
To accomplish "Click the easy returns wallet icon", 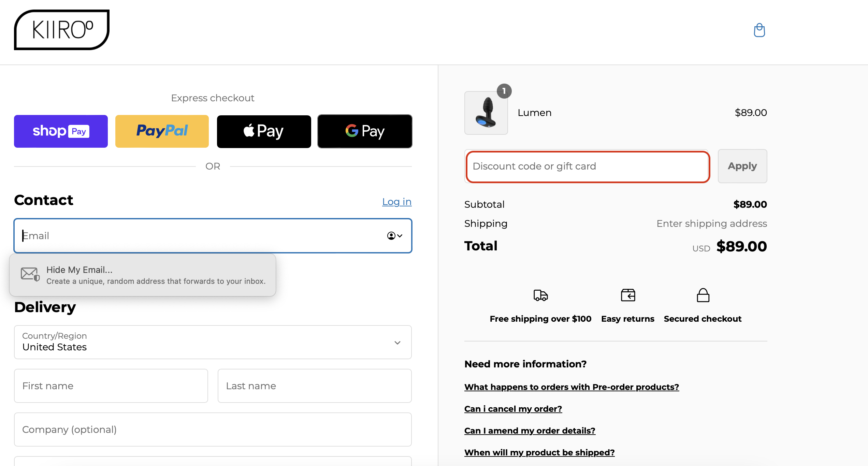I will pyautogui.click(x=627, y=295).
